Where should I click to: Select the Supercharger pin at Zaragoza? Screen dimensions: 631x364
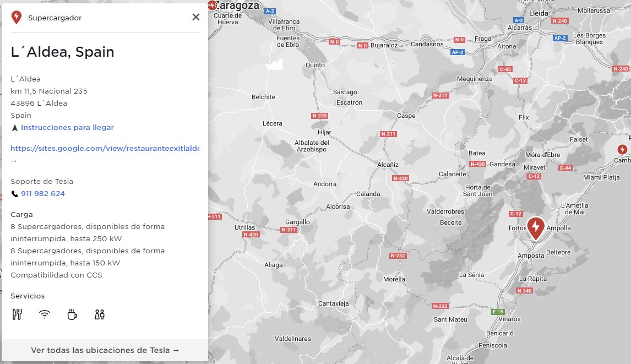[x=211, y=6]
